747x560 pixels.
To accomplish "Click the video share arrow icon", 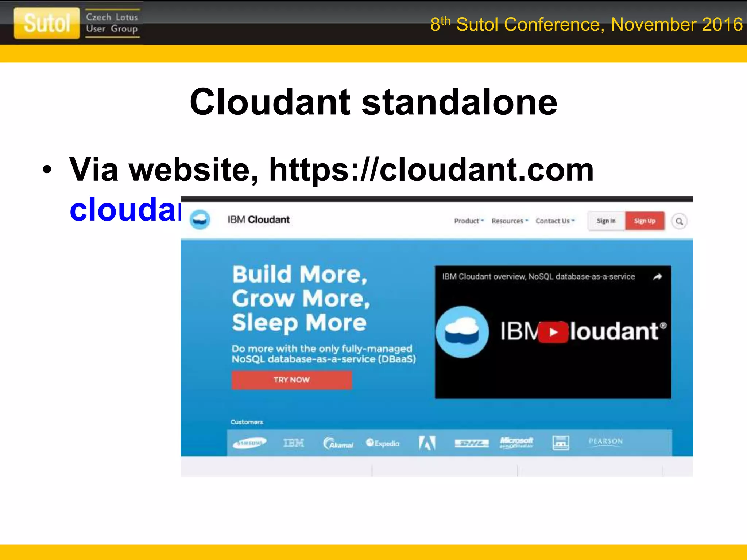I will 657,277.
